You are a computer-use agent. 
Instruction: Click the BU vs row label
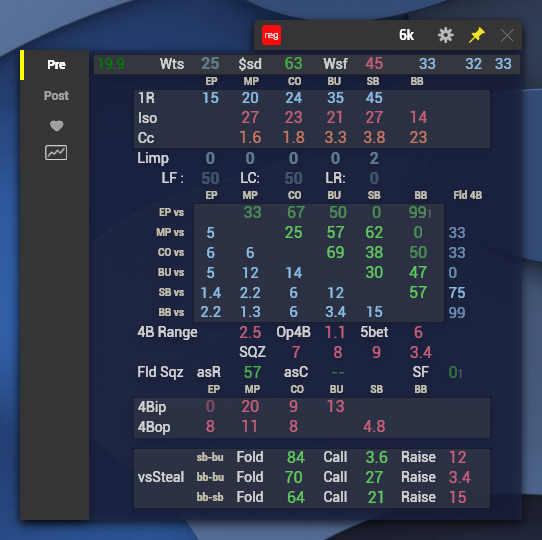[171, 272]
